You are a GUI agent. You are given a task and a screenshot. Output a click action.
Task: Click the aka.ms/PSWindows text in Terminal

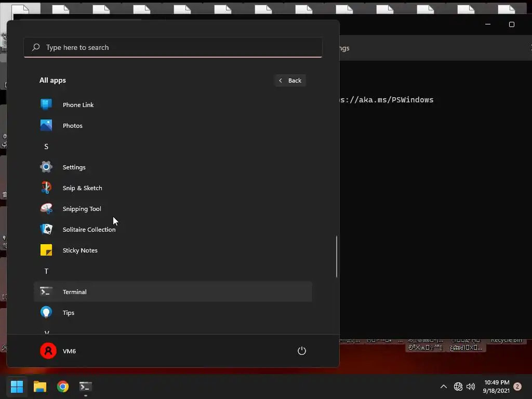[396, 100]
